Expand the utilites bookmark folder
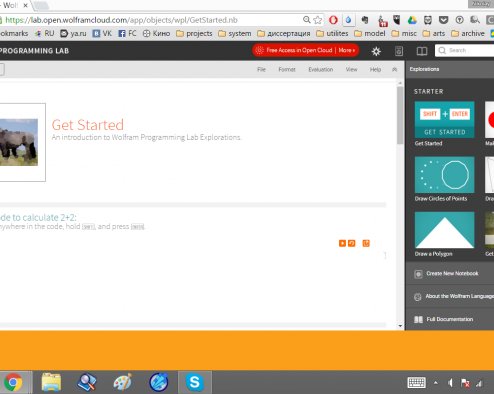The width and height of the screenshot is (494, 394). (x=332, y=33)
